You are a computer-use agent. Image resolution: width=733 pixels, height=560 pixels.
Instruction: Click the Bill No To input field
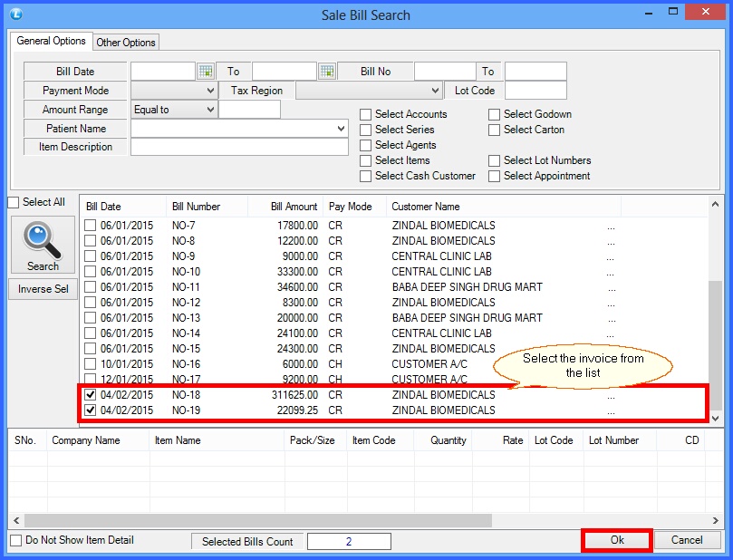tap(535, 72)
